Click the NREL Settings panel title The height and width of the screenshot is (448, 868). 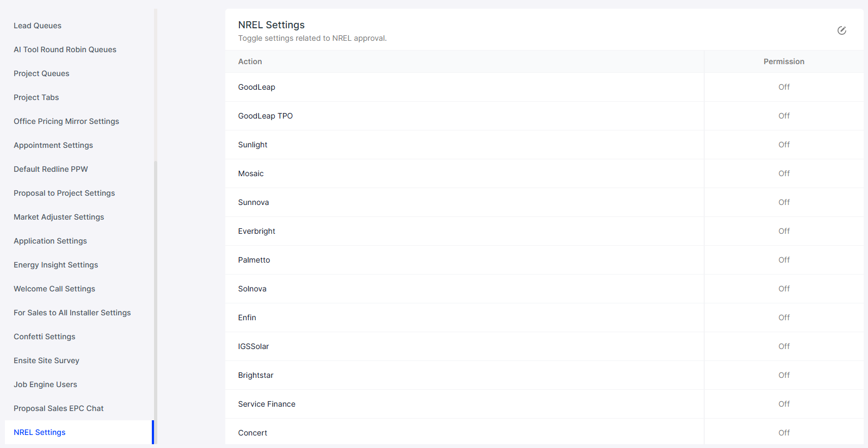coord(271,25)
